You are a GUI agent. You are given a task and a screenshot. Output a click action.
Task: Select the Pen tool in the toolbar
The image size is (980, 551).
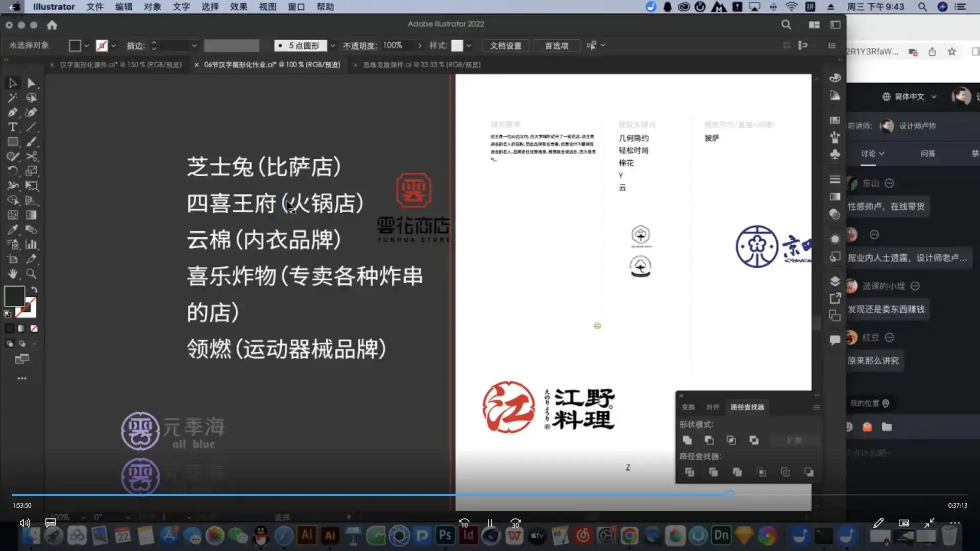pyautogui.click(x=12, y=112)
